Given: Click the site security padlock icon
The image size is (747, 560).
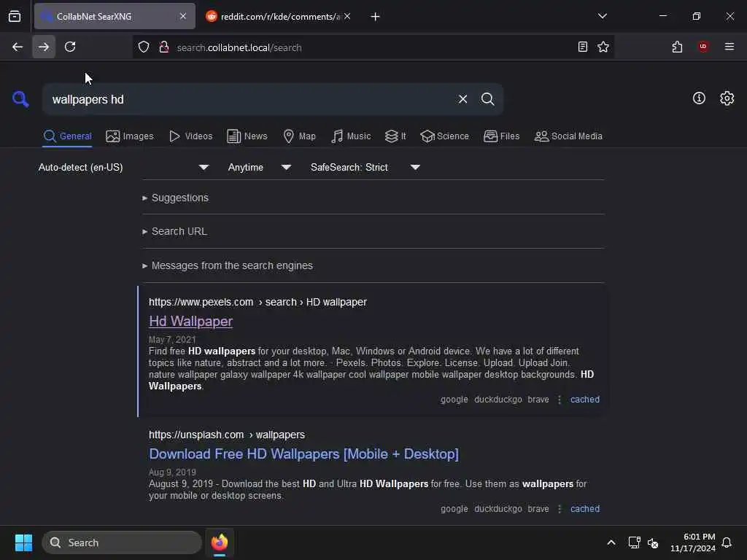Looking at the screenshot, I should tap(164, 47).
